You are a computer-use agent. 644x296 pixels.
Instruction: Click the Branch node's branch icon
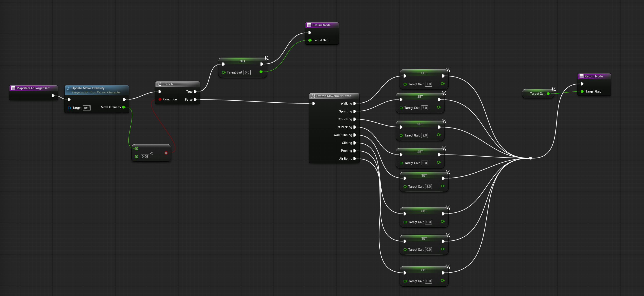(x=160, y=84)
